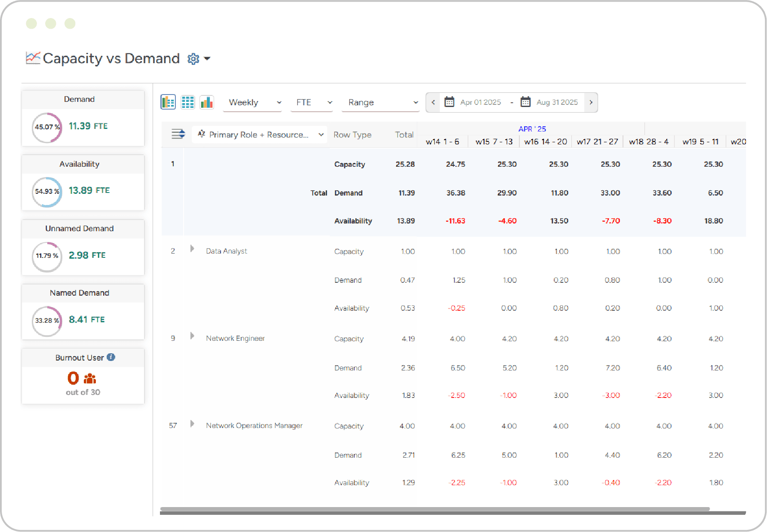Click Network Engineer 7.20 demand cell
Viewport: 767px width, 532px height.
click(613, 368)
